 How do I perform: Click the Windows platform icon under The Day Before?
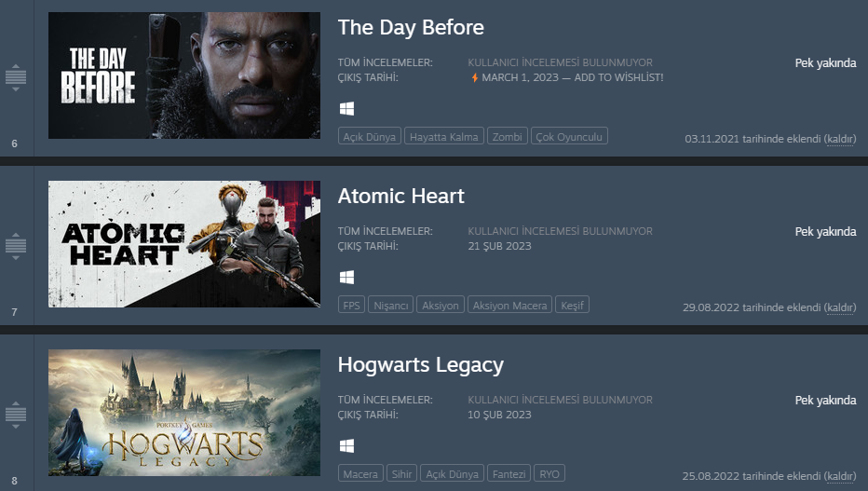coord(346,108)
